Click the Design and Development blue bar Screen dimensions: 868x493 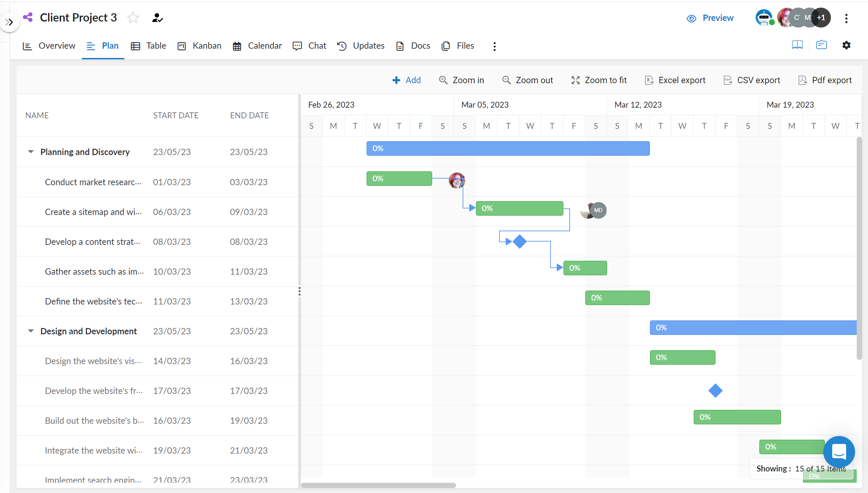pos(753,327)
